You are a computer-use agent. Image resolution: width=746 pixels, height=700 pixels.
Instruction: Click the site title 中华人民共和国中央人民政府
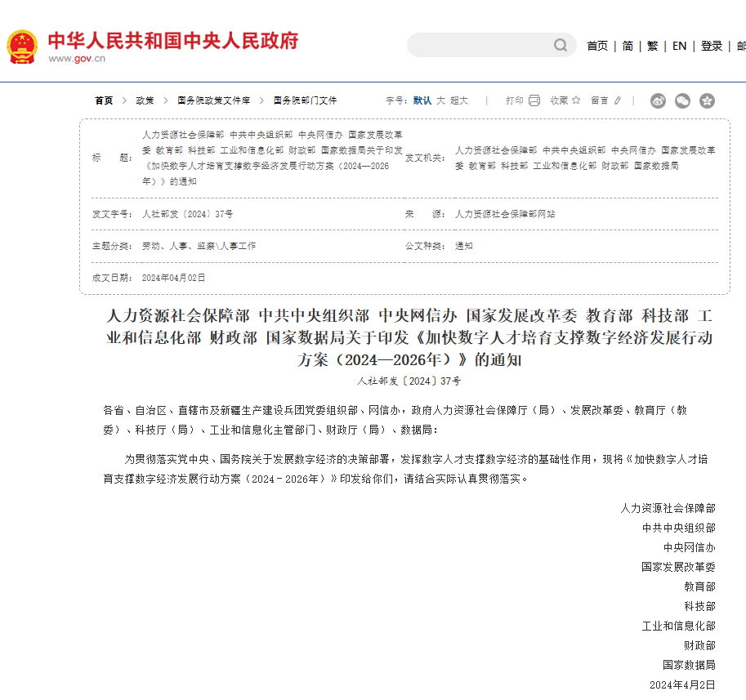[173, 40]
